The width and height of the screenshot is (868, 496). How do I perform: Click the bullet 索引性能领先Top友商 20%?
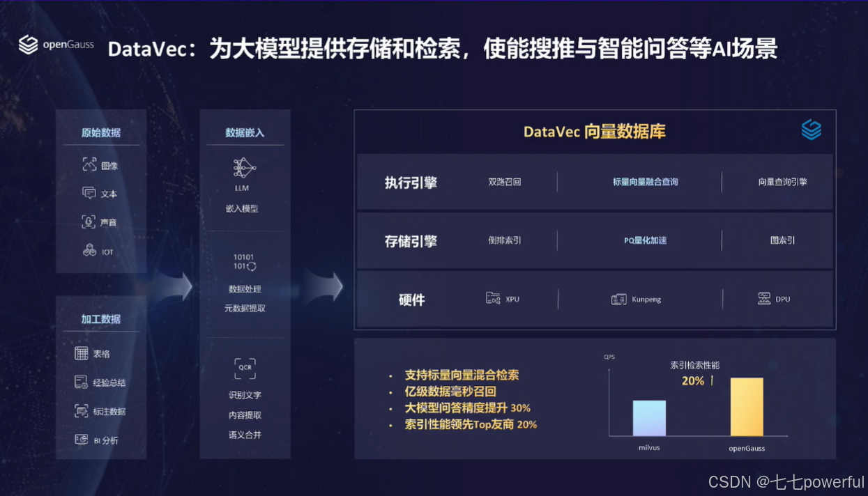471,424
